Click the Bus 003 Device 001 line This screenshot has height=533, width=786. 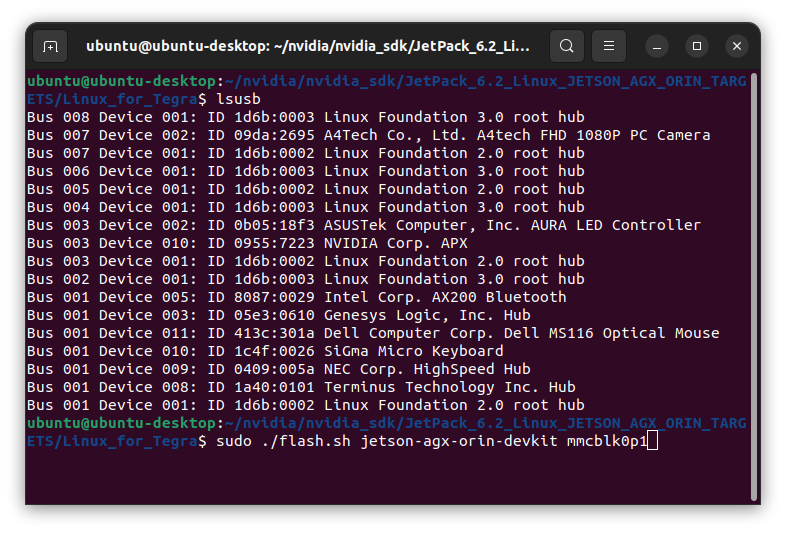coord(306,261)
